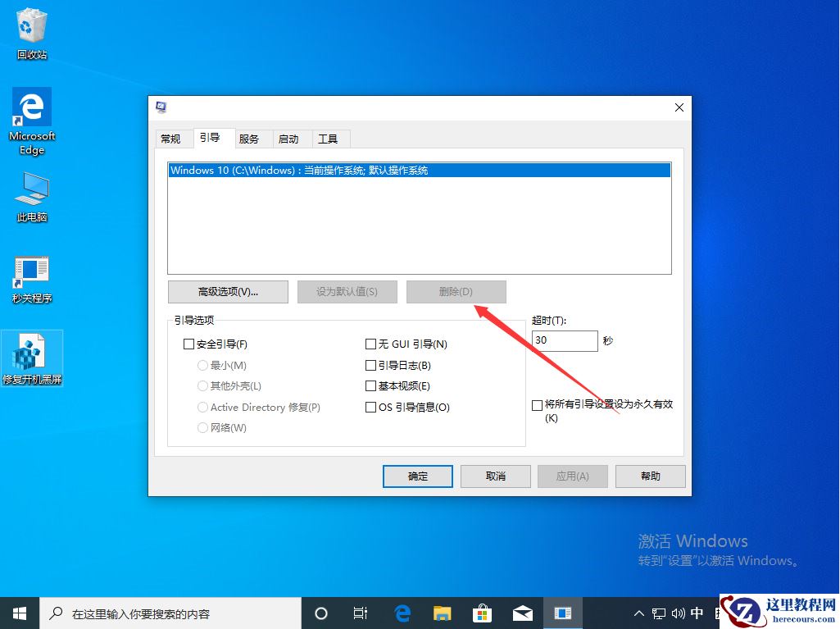Open the 修复开机黑屏 desktop shortcut
Screen dimensions: 840x629
point(31,351)
